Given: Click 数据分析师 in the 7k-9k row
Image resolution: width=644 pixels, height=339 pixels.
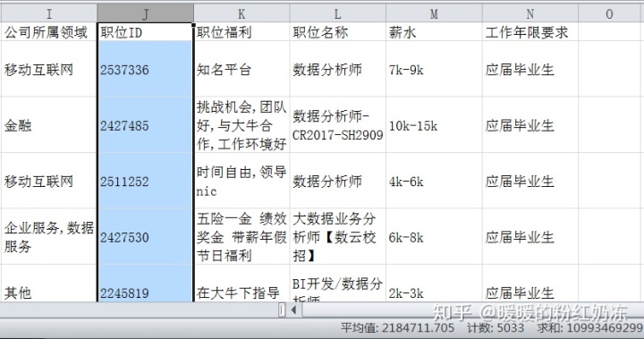Looking at the screenshot, I should 337,69.
